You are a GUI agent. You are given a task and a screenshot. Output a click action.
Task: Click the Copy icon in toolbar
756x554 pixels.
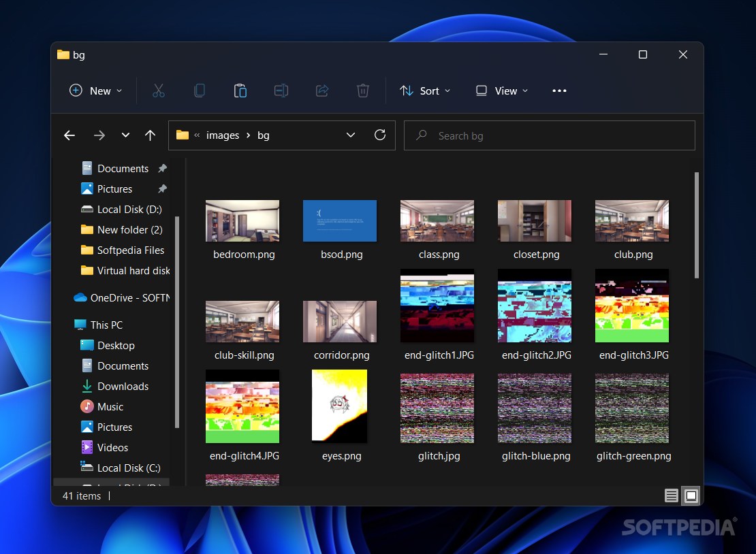click(199, 91)
